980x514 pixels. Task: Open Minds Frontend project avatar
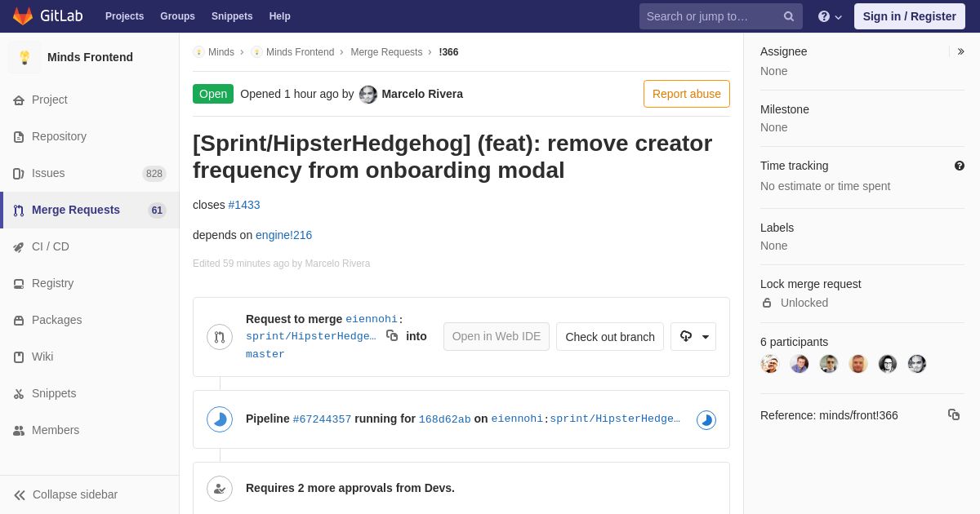pos(24,57)
